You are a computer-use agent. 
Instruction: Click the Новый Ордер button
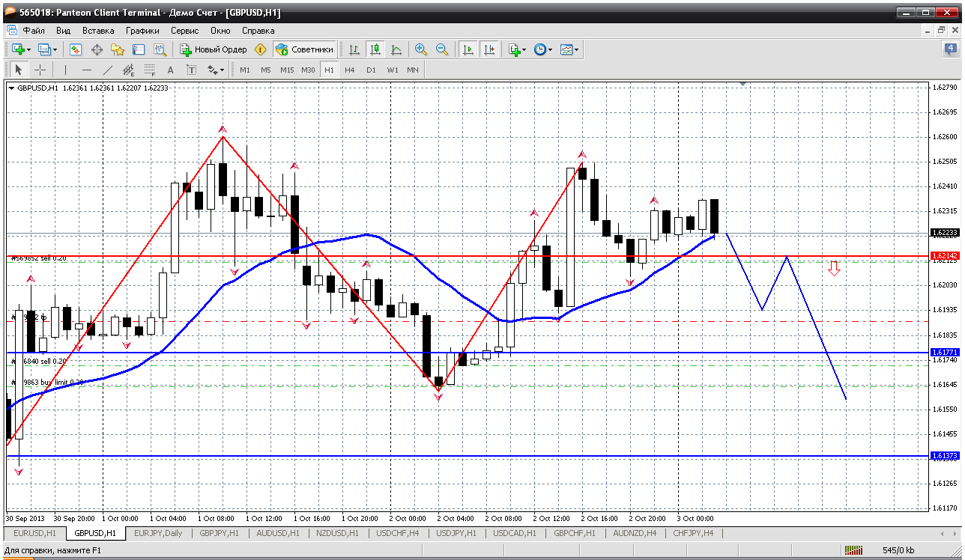(x=214, y=49)
